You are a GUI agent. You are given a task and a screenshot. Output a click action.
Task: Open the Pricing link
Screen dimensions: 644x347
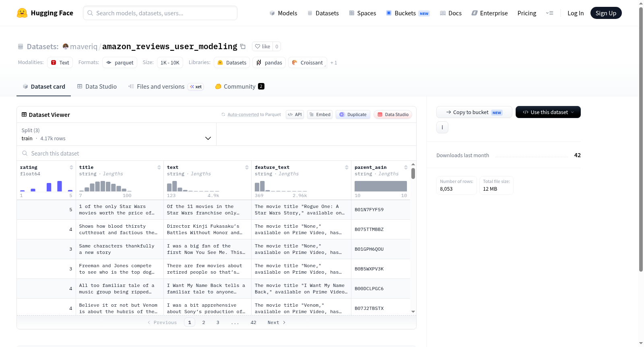[527, 13]
